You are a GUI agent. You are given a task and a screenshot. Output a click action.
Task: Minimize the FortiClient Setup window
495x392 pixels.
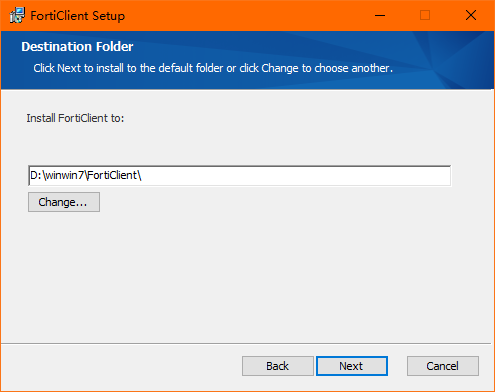(380, 15)
